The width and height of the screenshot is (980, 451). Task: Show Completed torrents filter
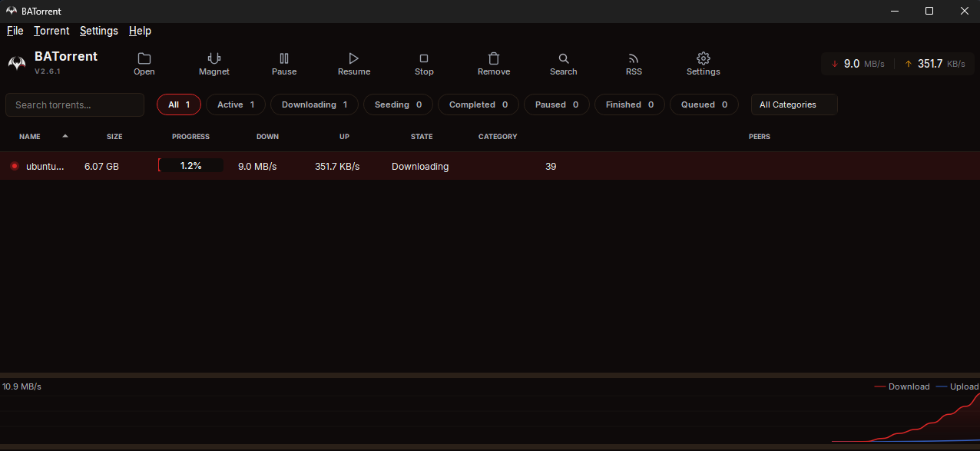click(478, 104)
